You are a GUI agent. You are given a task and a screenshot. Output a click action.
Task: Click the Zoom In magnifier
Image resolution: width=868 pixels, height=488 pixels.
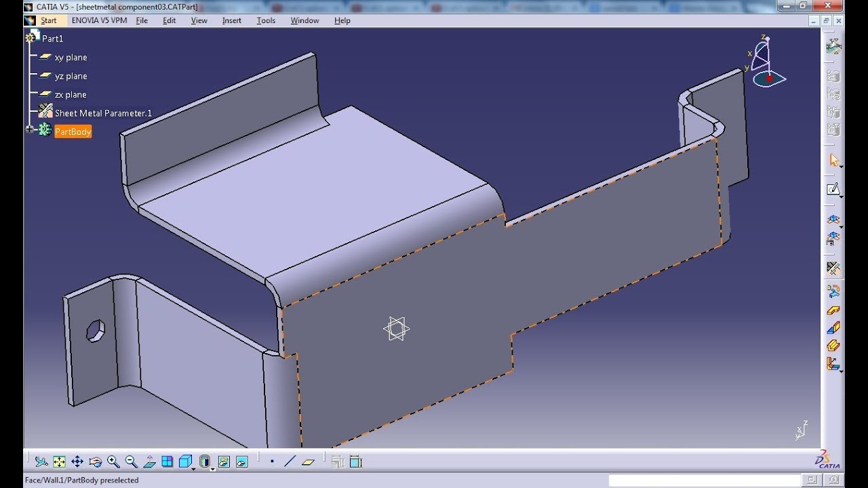[113, 462]
